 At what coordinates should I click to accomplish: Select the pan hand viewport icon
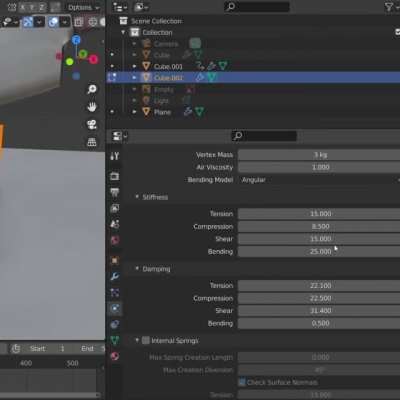click(x=92, y=107)
